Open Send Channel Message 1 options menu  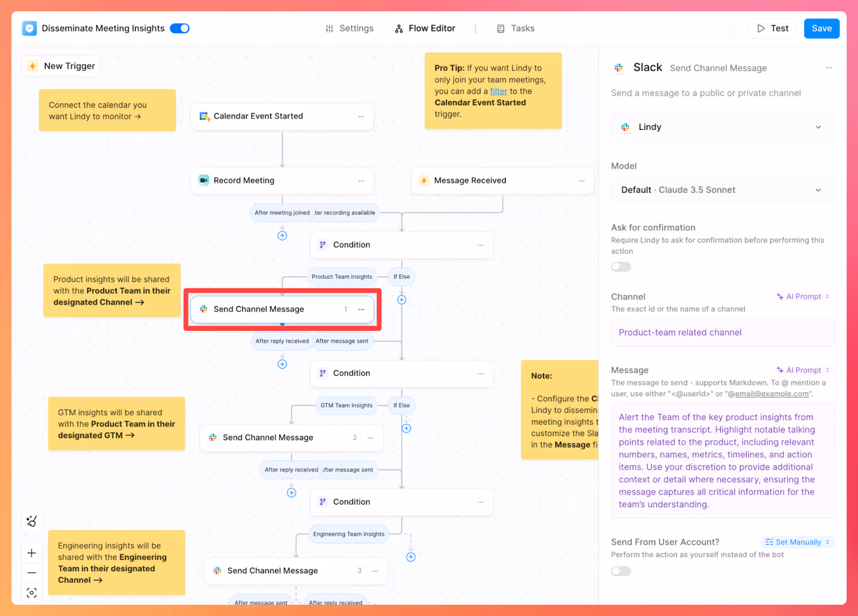(x=361, y=309)
